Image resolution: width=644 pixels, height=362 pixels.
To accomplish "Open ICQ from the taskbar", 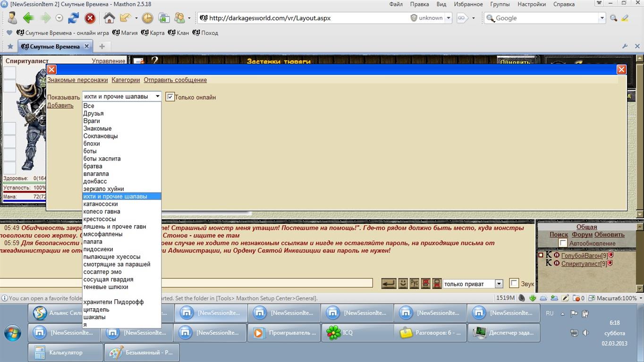I will point(357,333).
